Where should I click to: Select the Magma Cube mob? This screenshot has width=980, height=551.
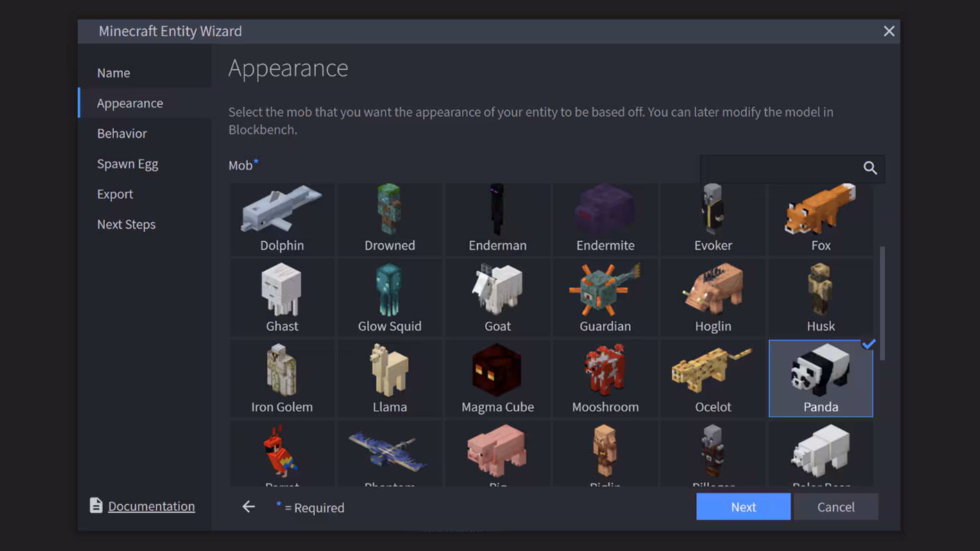pyautogui.click(x=498, y=378)
